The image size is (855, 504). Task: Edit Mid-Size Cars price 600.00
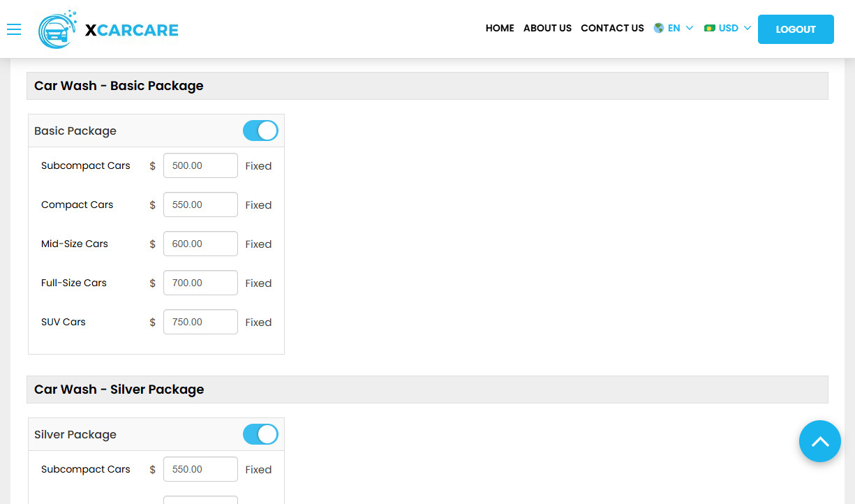click(x=200, y=244)
